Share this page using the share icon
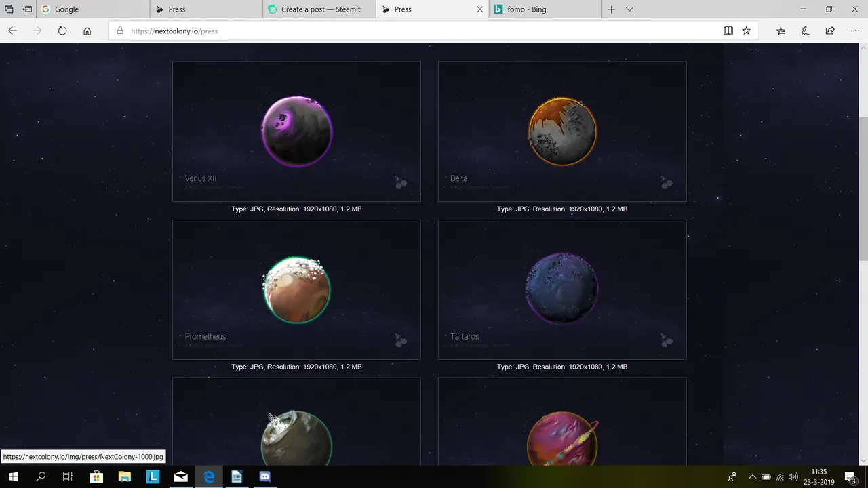The width and height of the screenshot is (868, 488). click(x=830, y=30)
